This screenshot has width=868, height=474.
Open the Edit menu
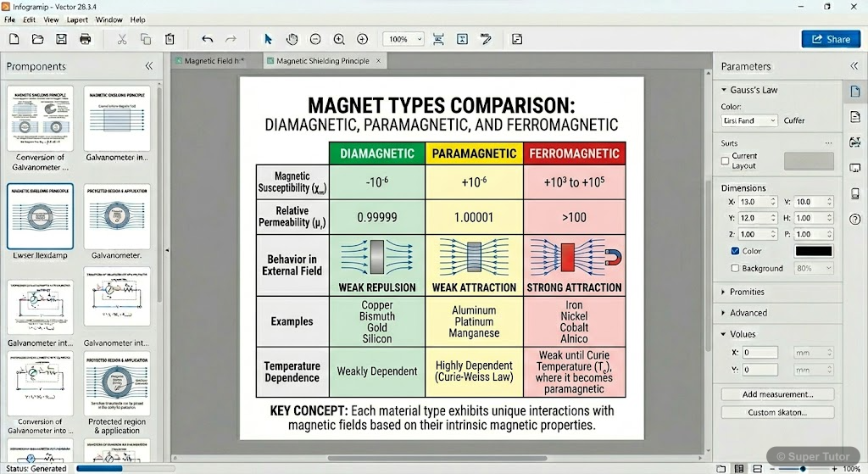(30, 20)
